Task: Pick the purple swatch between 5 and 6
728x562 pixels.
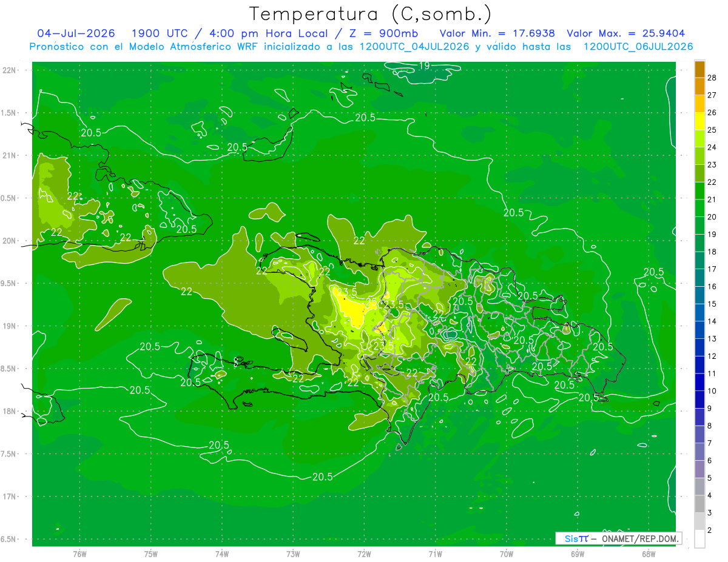Action: [699, 469]
